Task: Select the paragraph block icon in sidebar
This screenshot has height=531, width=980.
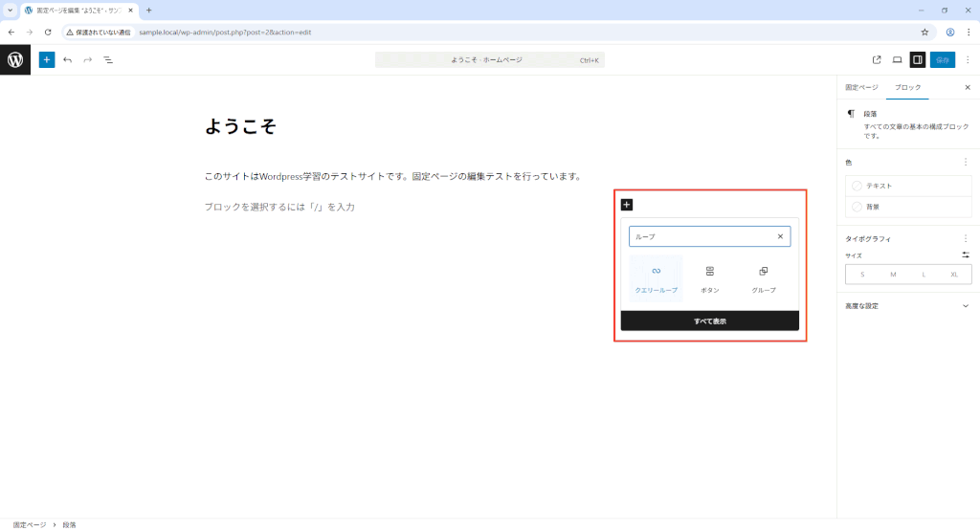Action: tap(851, 114)
